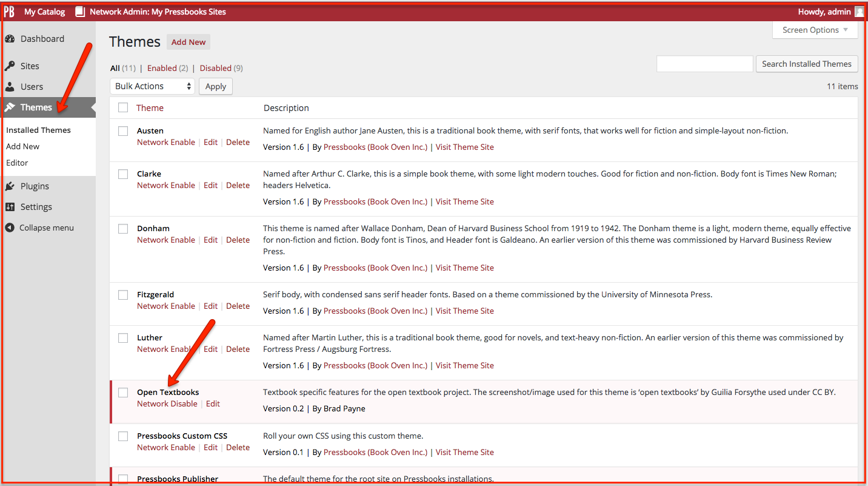Image resolution: width=868 pixels, height=486 pixels.
Task: Delete the Fitzgerald theme
Action: 238,306
